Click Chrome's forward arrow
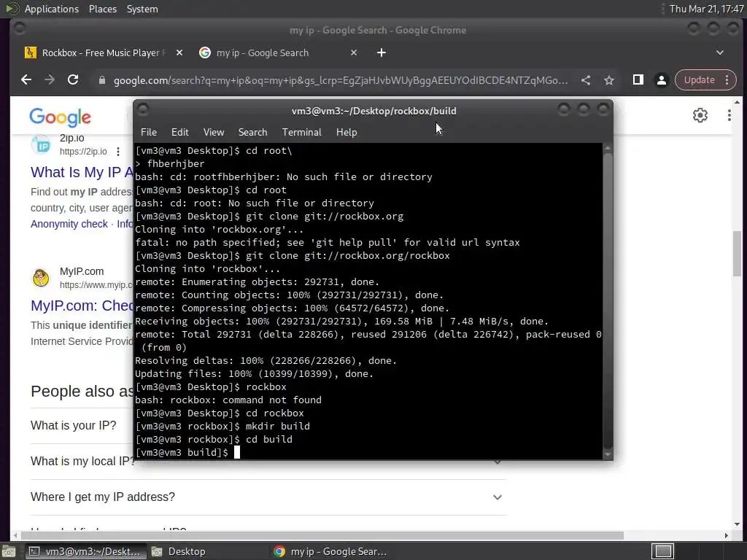747x560 pixels. coord(50,80)
